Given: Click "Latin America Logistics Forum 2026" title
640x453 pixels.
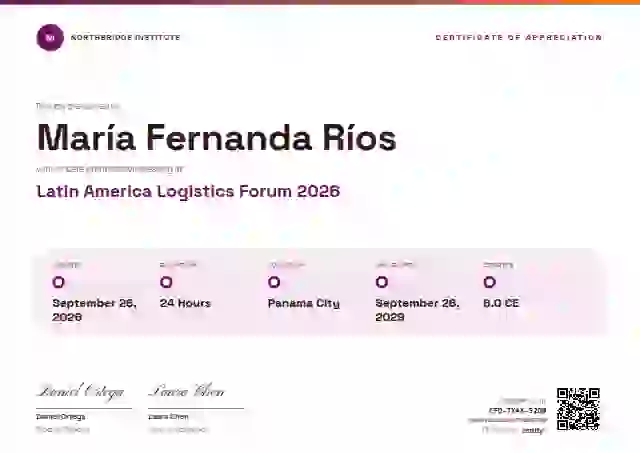Looking at the screenshot, I should click(188, 191).
